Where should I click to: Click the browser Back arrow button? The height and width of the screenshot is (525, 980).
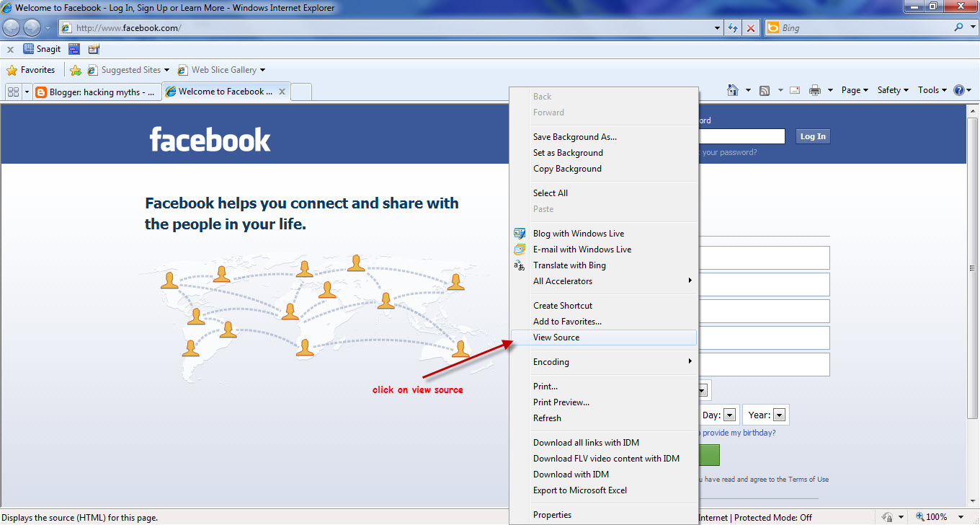coord(12,28)
